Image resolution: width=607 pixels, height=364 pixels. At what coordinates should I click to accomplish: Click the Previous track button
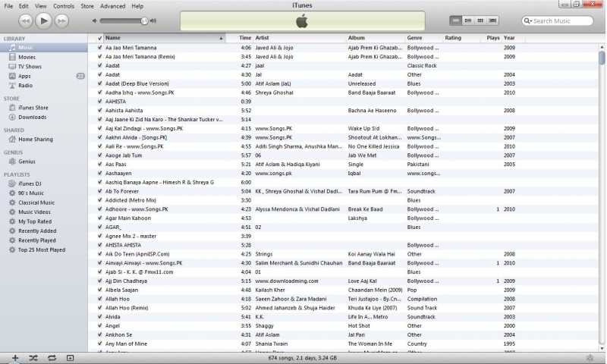(26, 21)
